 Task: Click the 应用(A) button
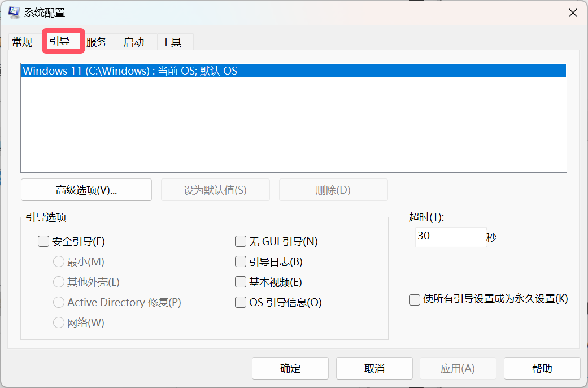(x=458, y=368)
